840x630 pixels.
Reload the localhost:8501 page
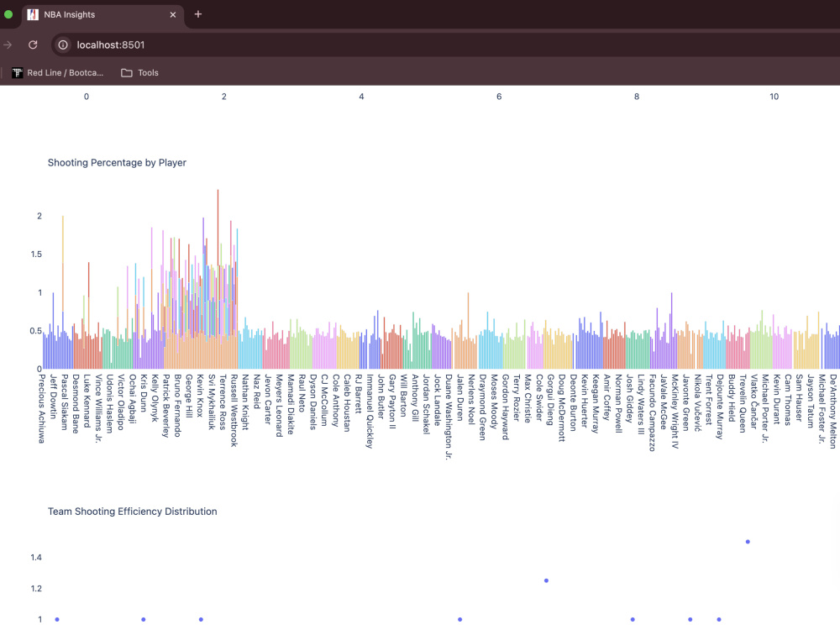(33, 45)
